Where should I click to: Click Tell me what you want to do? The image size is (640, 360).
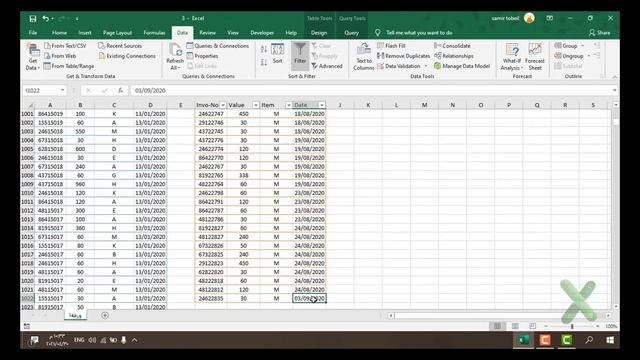(x=419, y=33)
